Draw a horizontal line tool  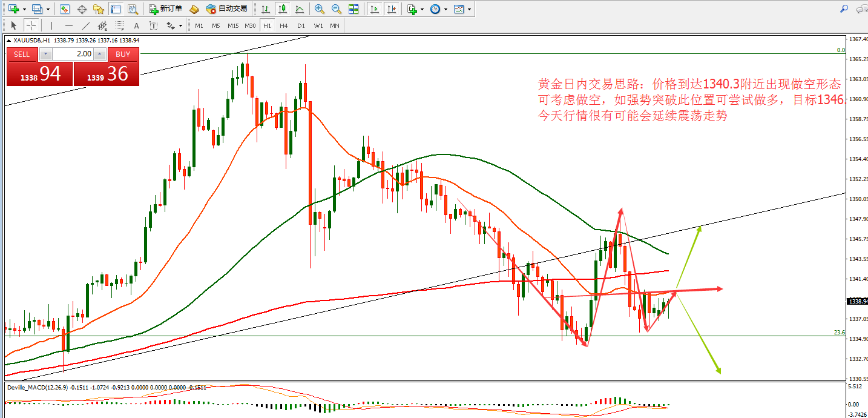point(68,25)
